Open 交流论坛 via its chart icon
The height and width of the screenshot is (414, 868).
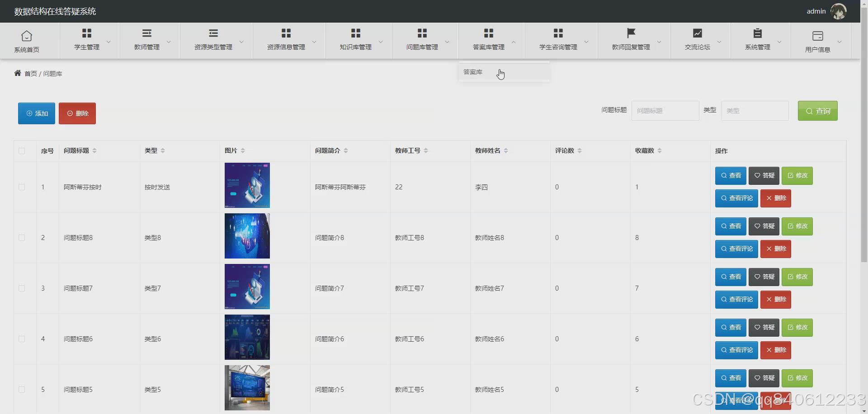[697, 33]
